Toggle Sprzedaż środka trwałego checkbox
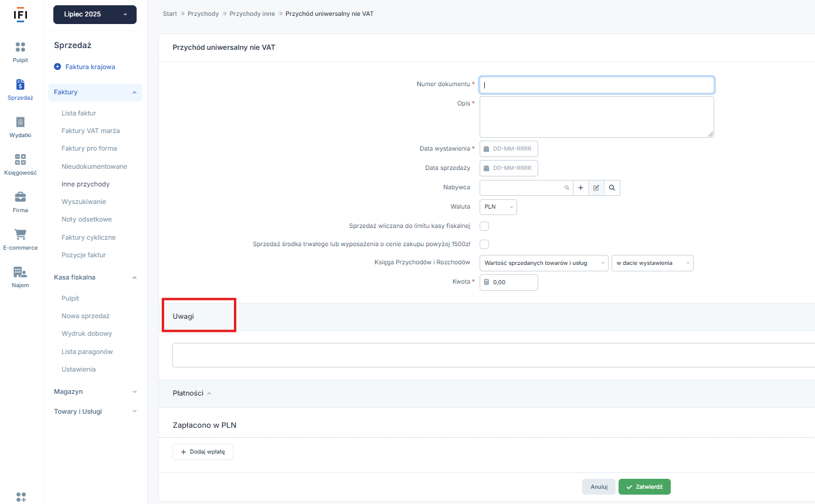Screen dimensions: 815x504 coord(484,244)
